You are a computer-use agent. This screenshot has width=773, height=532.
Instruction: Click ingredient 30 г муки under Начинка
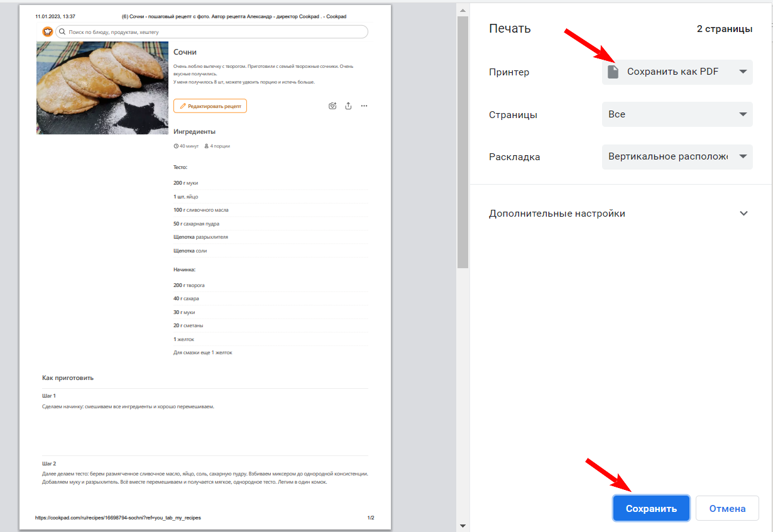coord(184,312)
